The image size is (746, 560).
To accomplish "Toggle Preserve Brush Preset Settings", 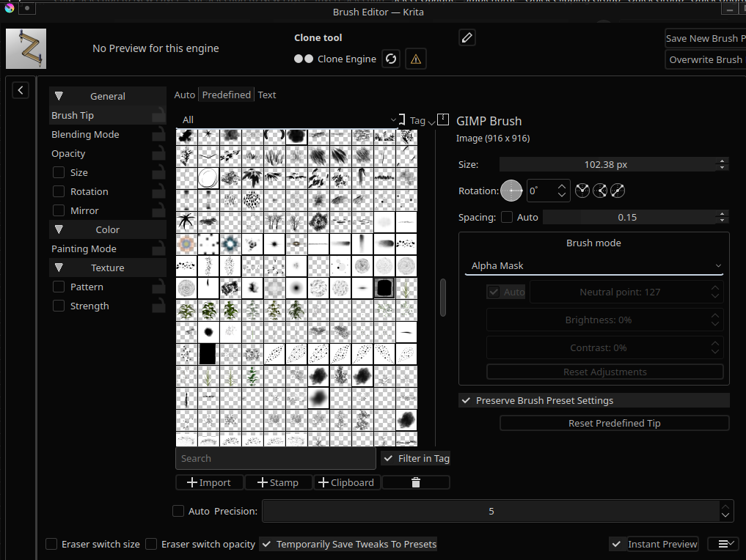I will tap(593, 400).
